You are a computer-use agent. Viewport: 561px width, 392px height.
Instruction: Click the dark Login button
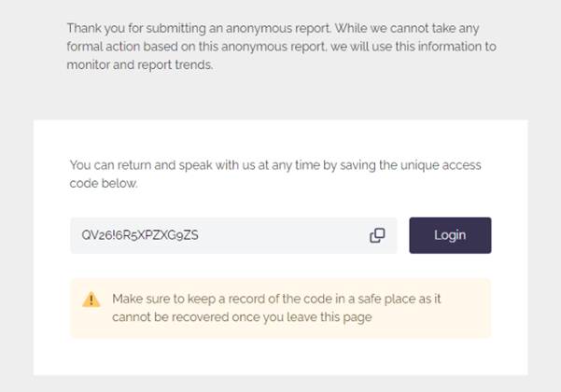tap(450, 235)
